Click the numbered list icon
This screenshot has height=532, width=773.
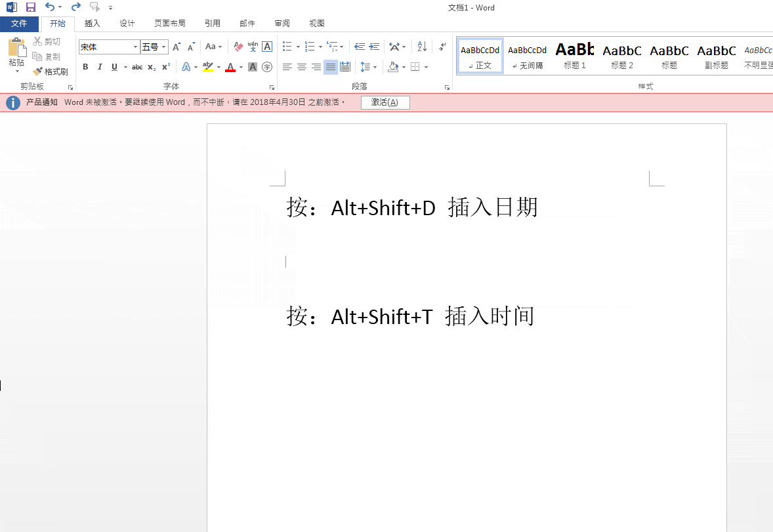point(310,47)
